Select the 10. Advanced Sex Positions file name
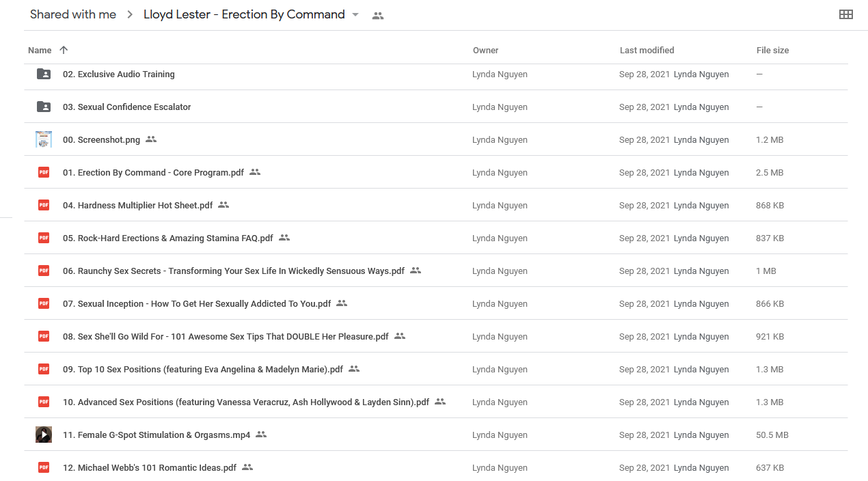This screenshot has height=481, width=868. [246, 402]
